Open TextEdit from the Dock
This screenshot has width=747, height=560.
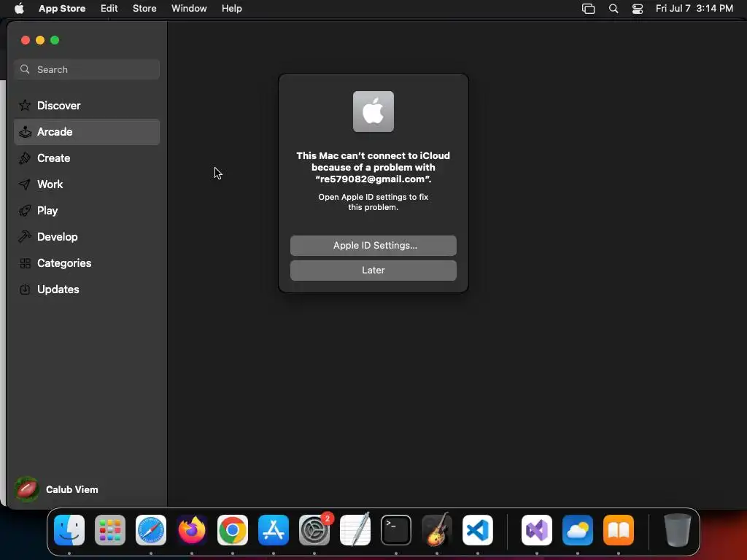point(355,529)
